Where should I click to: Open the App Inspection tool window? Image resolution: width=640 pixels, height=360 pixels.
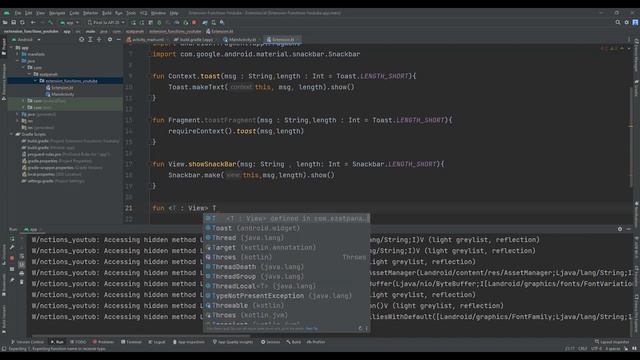pos(188,342)
